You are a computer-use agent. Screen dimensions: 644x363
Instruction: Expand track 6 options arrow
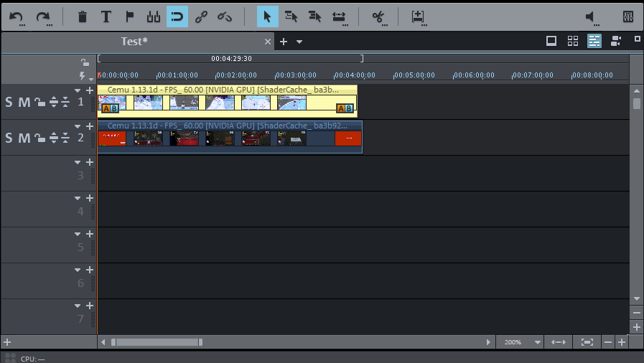tap(78, 270)
